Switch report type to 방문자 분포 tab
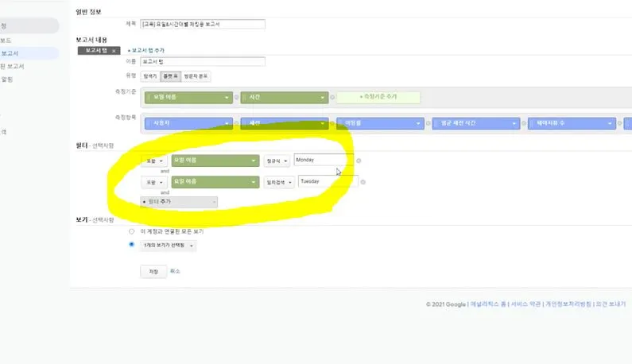This screenshot has width=632, height=364. (x=196, y=76)
